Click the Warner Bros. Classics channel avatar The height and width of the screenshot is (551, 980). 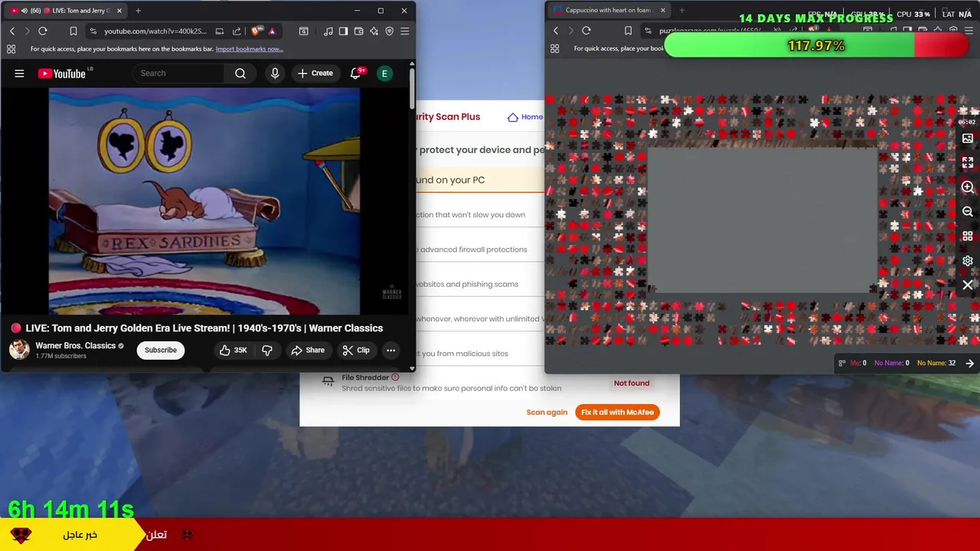[x=19, y=350]
